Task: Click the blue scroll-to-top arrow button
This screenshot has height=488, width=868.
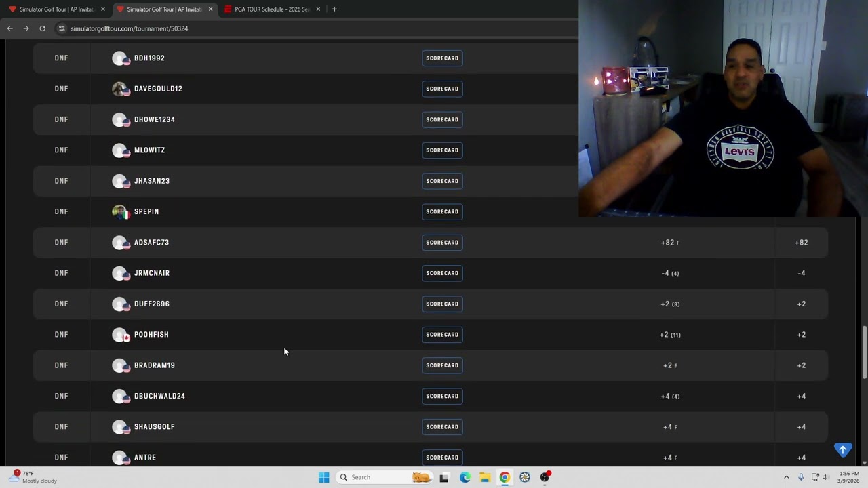Action: (x=842, y=450)
